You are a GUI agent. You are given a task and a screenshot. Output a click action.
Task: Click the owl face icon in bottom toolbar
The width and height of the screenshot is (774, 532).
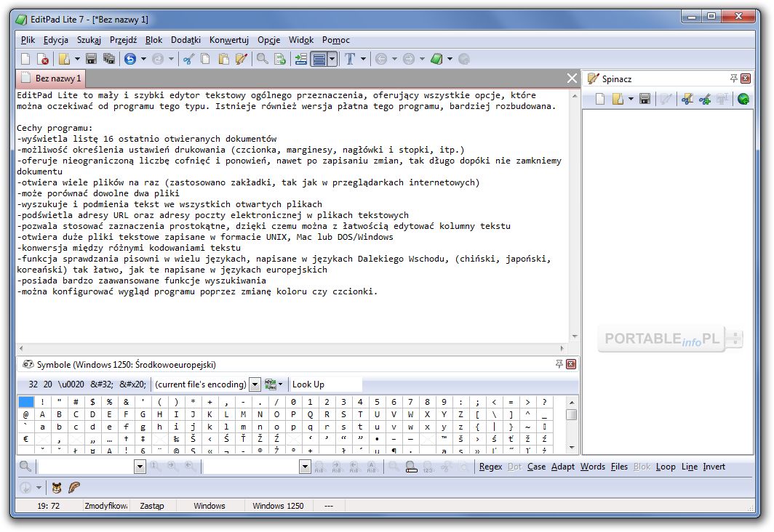click(57, 488)
